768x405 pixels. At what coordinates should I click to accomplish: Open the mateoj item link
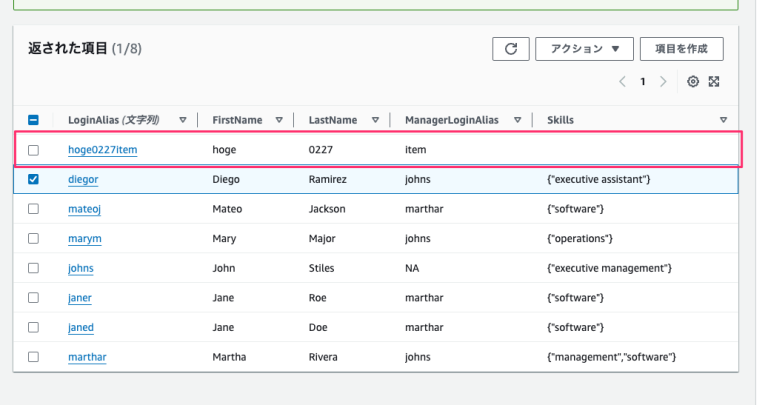click(84, 209)
